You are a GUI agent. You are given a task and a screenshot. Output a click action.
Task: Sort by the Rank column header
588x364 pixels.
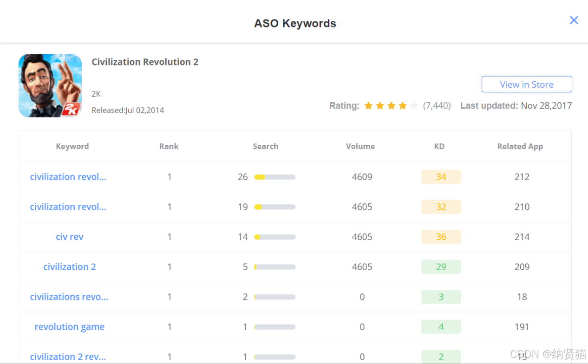(x=169, y=146)
